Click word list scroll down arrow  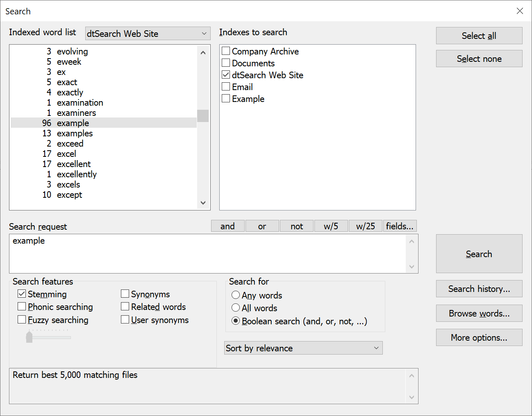203,203
